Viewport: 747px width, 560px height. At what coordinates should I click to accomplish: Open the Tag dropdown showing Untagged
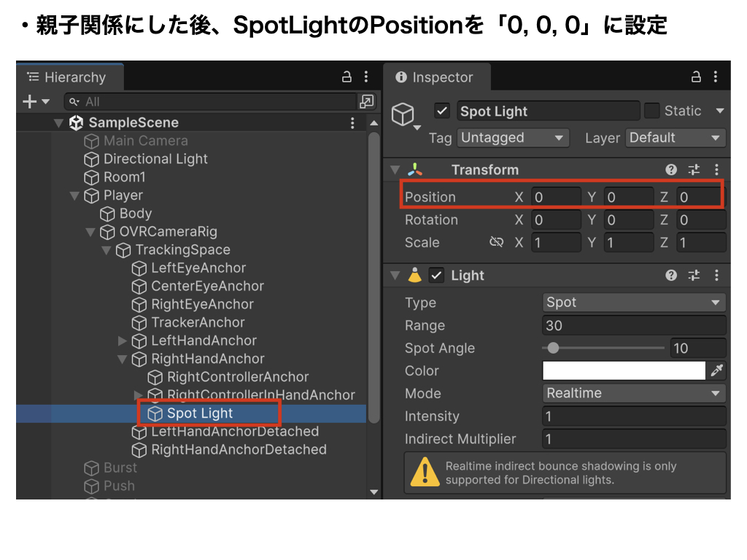(513, 138)
